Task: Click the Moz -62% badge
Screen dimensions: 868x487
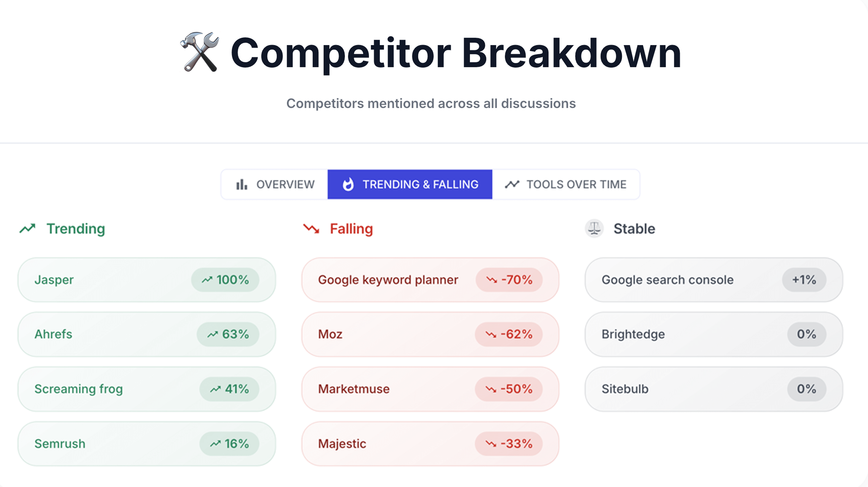Action: click(509, 334)
